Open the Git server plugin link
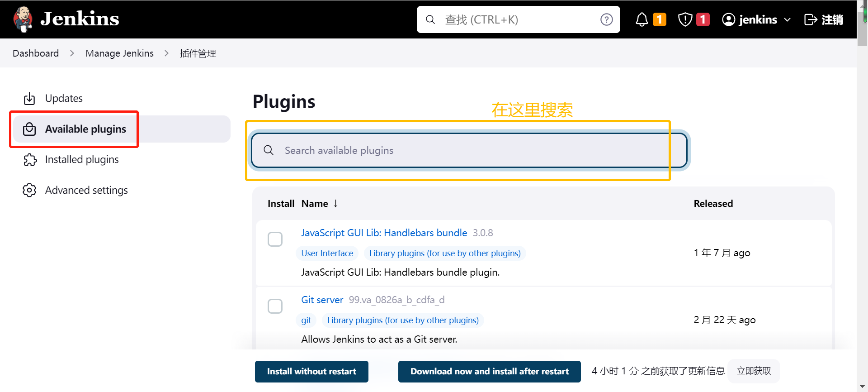This screenshot has height=392, width=868. point(322,300)
